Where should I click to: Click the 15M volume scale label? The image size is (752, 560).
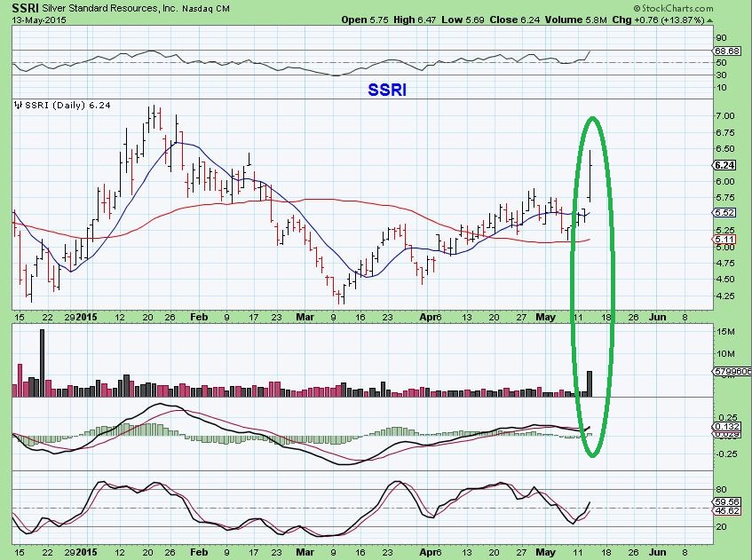[725, 332]
